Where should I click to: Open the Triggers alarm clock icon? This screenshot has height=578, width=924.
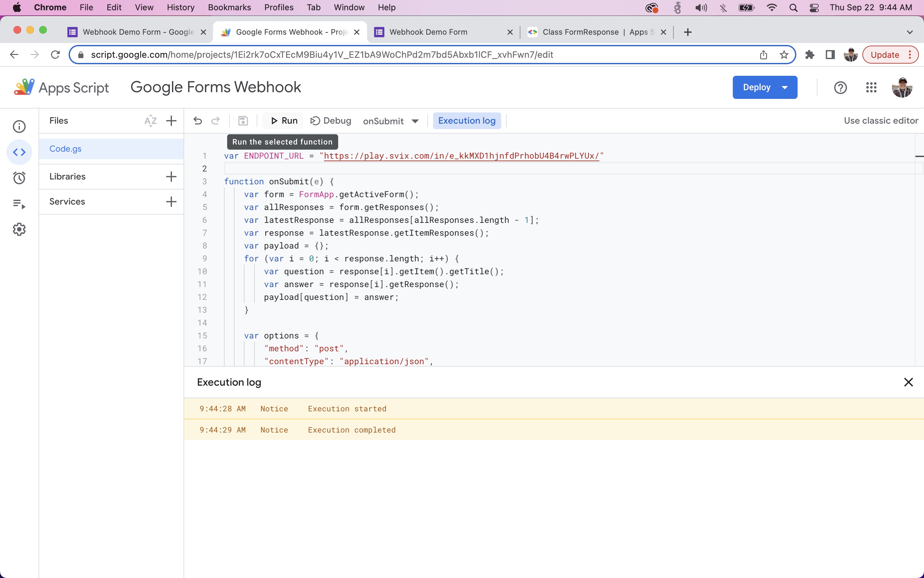coord(19,178)
